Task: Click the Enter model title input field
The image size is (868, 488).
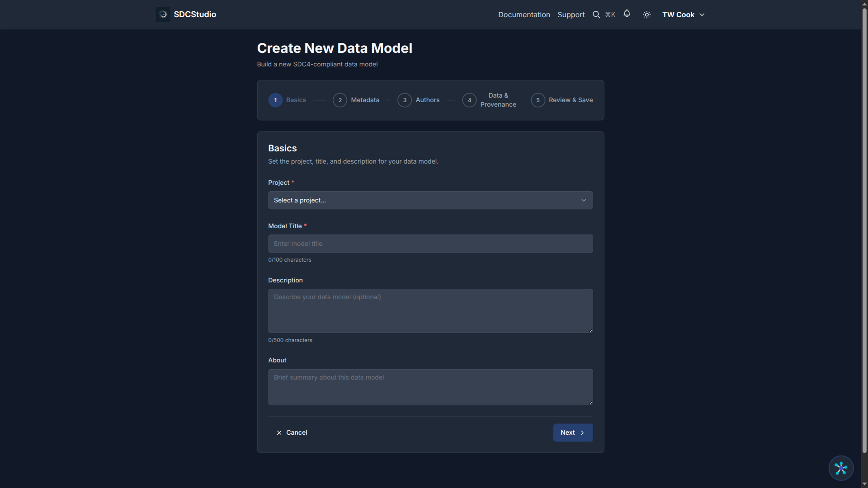Action: point(430,244)
